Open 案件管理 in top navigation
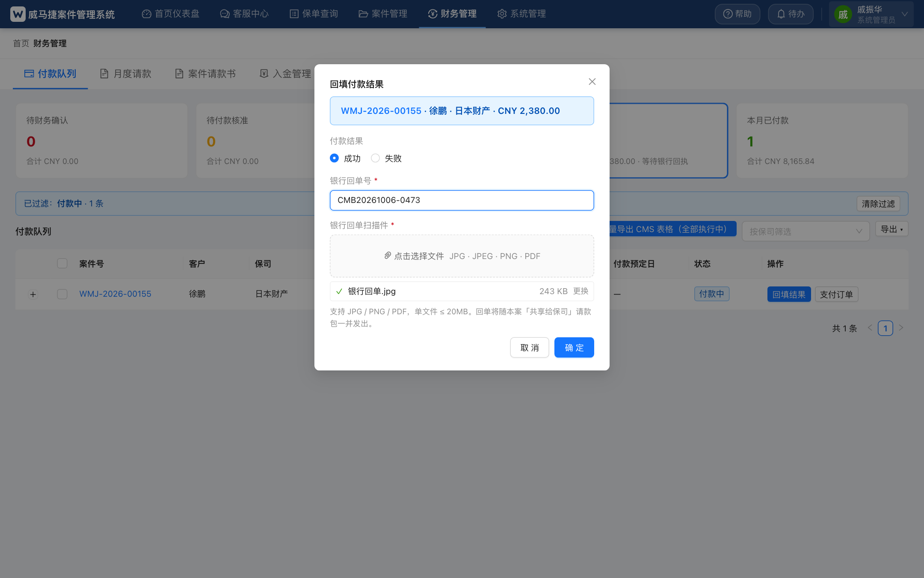This screenshot has width=924, height=578. (383, 14)
